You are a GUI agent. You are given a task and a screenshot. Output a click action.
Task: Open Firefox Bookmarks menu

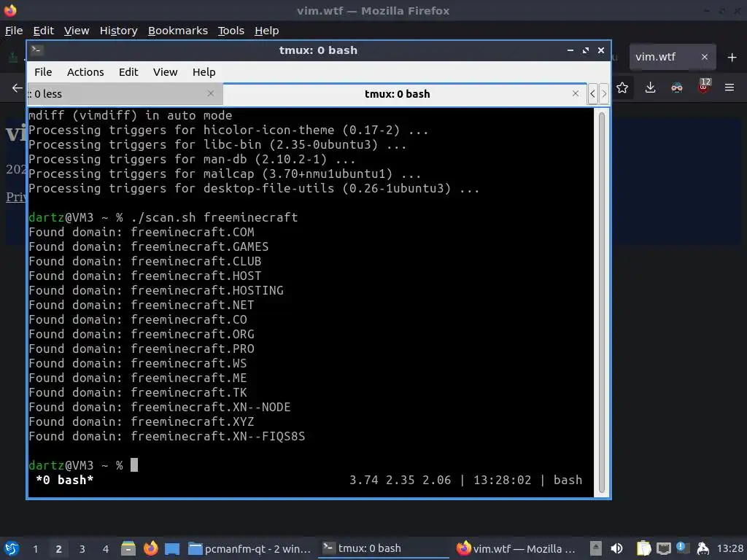coord(178,31)
